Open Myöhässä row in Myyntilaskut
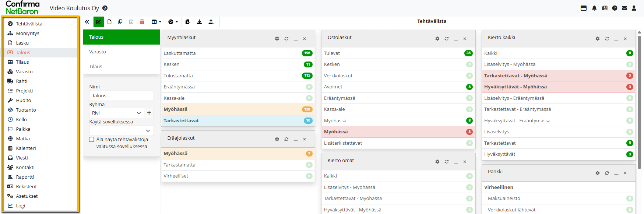Viewport: 644px width, 214px height. [x=237, y=109]
